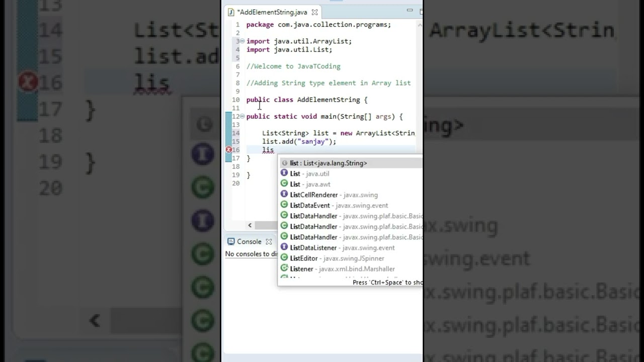This screenshot has width=644, height=362.
Task: Pick 'List - java.util' from the suggestions
Action: point(351,173)
